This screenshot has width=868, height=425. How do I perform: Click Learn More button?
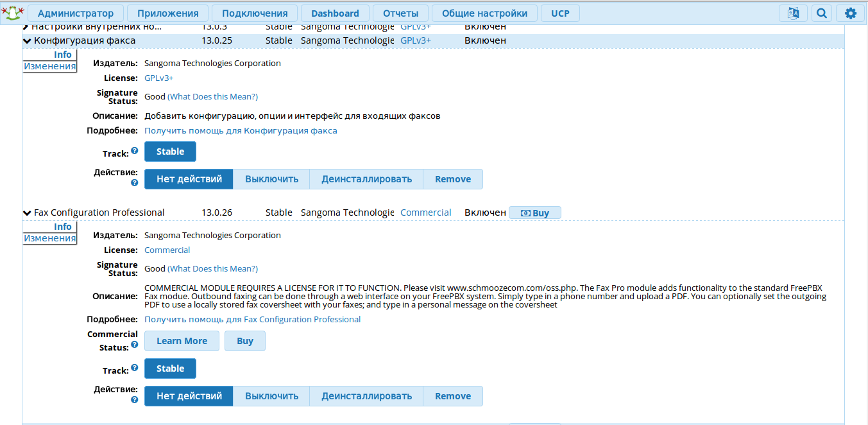pos(182,341)
